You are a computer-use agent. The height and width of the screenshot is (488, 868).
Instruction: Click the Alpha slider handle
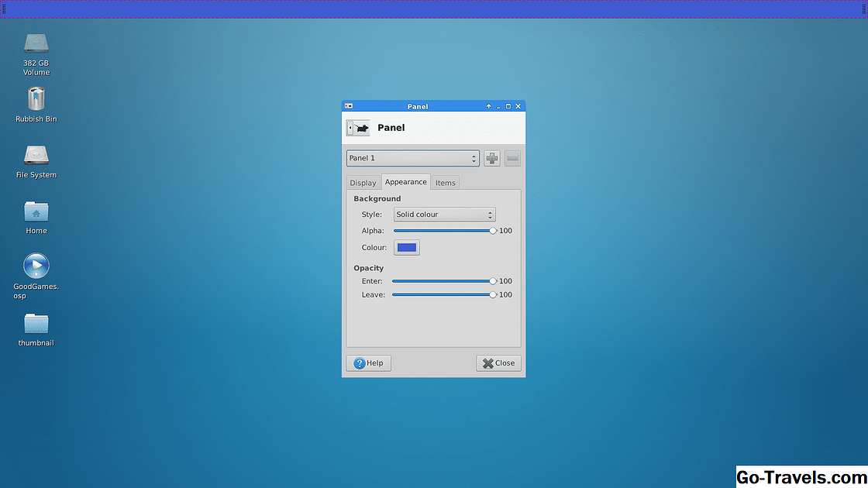click(x=493, y=231)
